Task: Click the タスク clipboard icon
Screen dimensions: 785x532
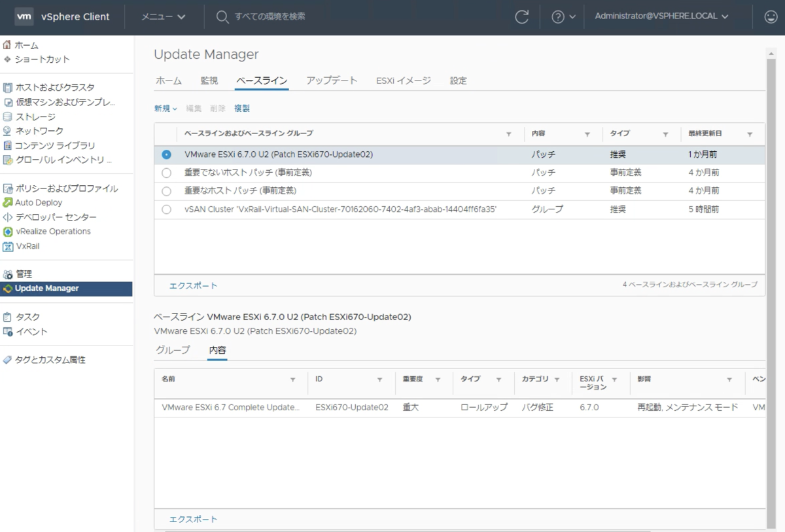Action: [8, 317]
